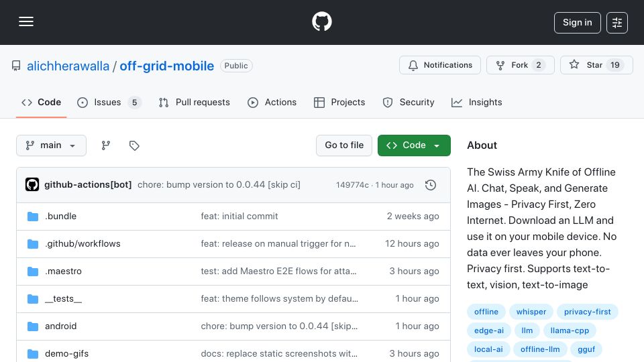Select the privacy-first topic tag

(588, 312)
